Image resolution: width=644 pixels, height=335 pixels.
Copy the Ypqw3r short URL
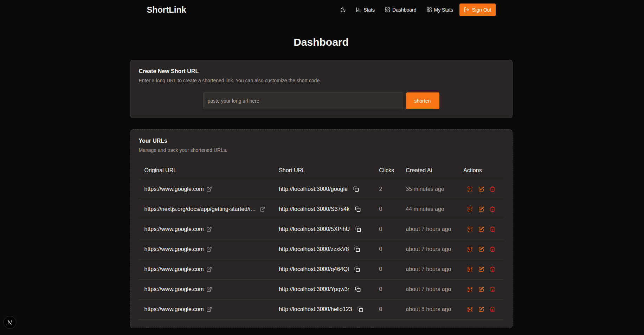pos(358,289)
